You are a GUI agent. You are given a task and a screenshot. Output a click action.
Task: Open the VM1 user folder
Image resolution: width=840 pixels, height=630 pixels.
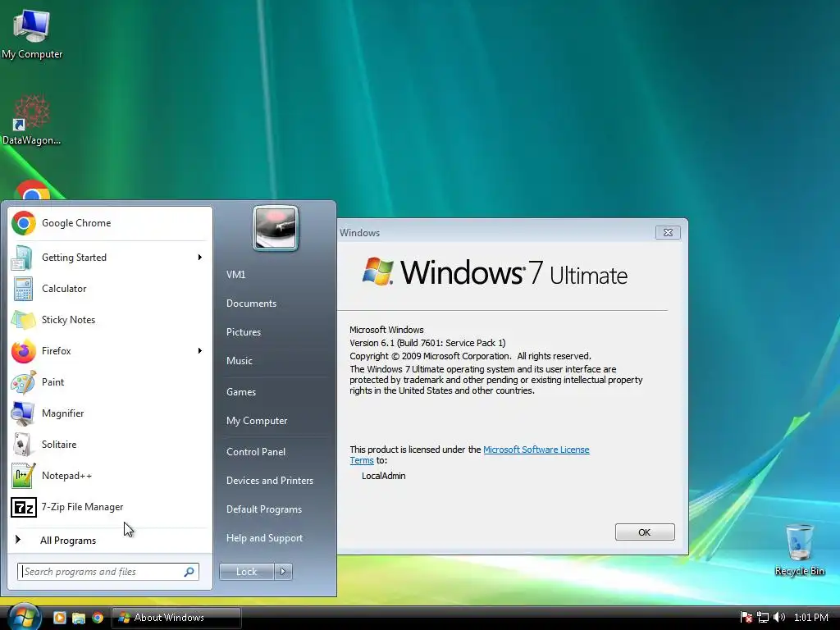(235, 275)
